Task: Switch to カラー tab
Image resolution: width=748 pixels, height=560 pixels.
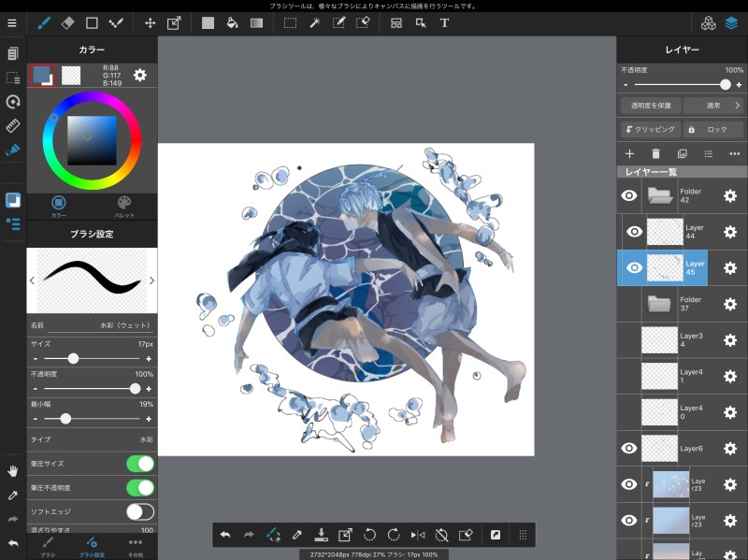Action: point(59,207)
